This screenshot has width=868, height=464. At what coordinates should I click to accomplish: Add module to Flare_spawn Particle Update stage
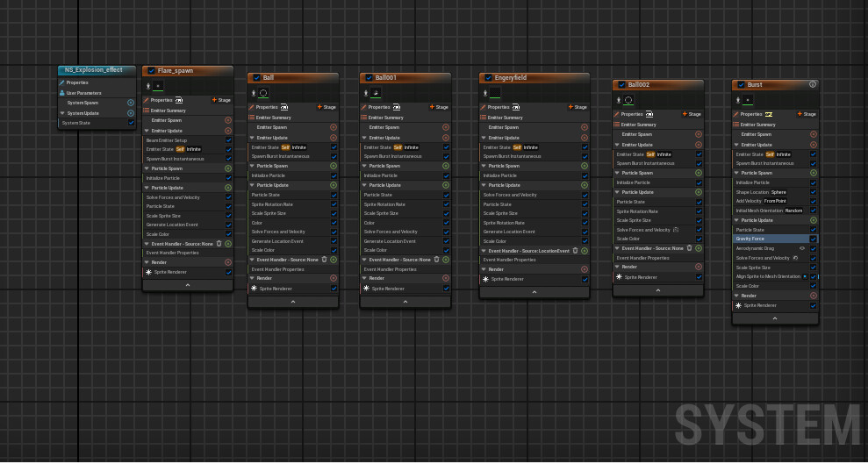(228, 188)
